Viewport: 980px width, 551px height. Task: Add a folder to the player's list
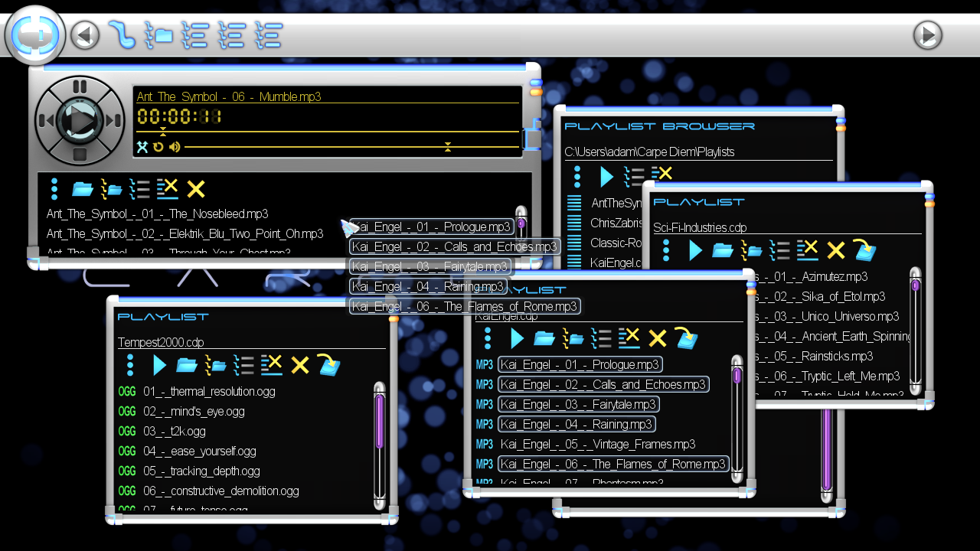112,189
